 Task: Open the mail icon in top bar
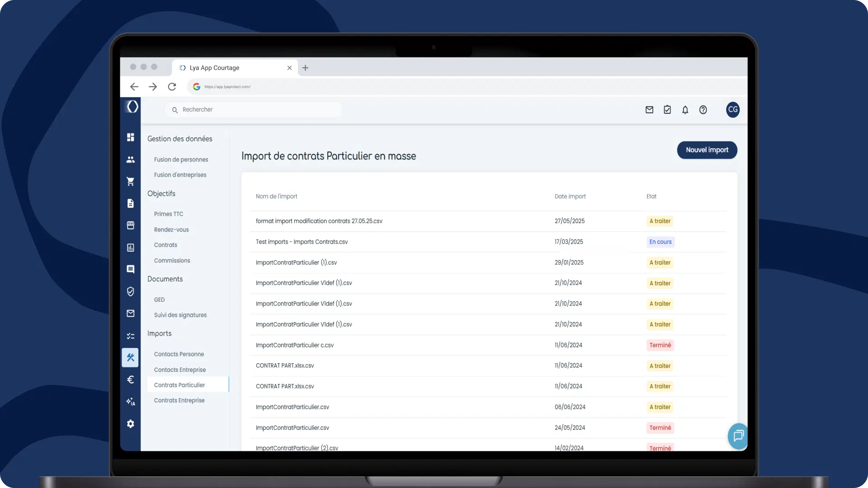pos(649,110)
